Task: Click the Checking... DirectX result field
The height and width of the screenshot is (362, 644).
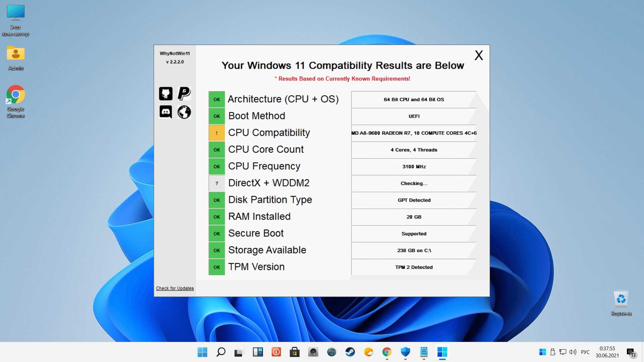Action: tap(414, 183)
